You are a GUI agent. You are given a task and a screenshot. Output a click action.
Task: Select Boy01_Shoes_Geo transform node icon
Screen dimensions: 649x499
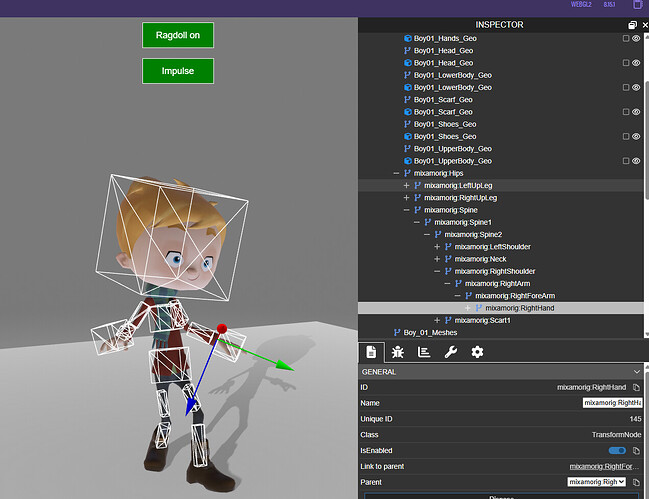[x=407, y=124]
